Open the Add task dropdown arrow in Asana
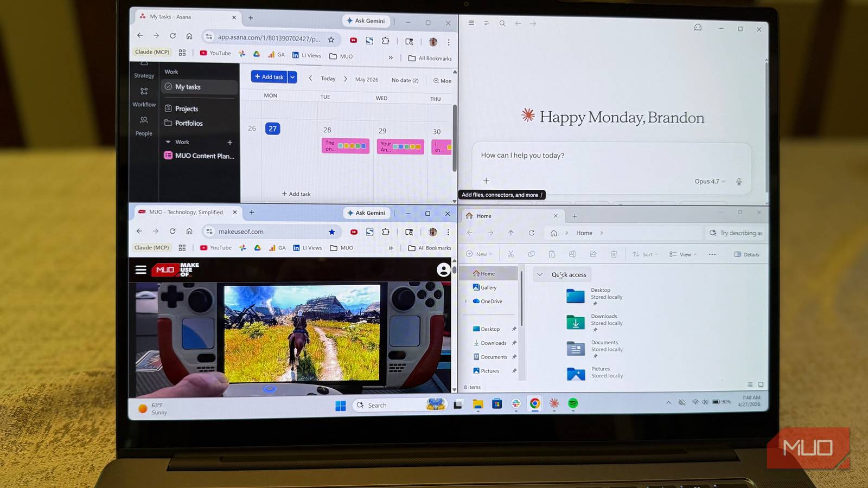This screenshot has width=868, height=488. [x=292, y=77]
